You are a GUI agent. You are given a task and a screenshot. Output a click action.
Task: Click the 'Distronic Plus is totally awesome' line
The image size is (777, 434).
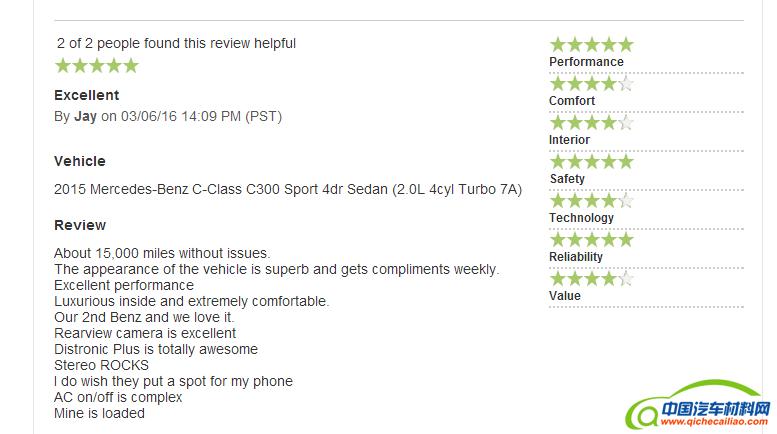[x=156, y=349]
